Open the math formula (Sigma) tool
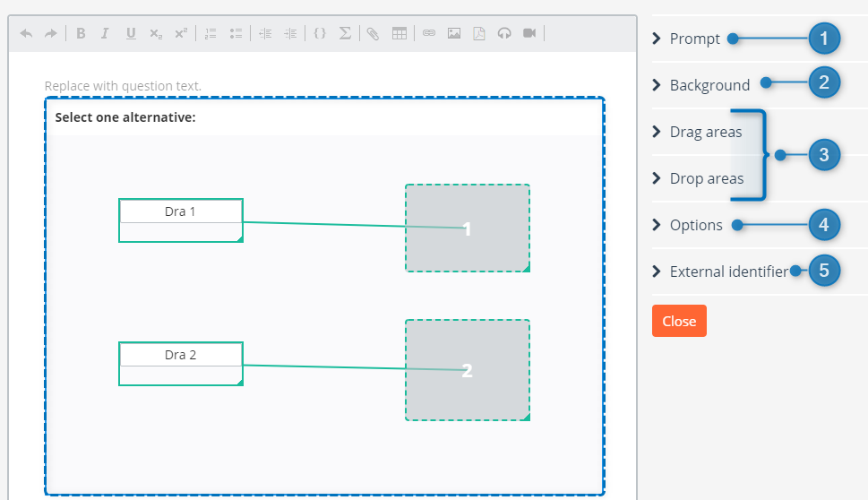The height and width of the screenshot is (500, 868). [x=345, y=33]
